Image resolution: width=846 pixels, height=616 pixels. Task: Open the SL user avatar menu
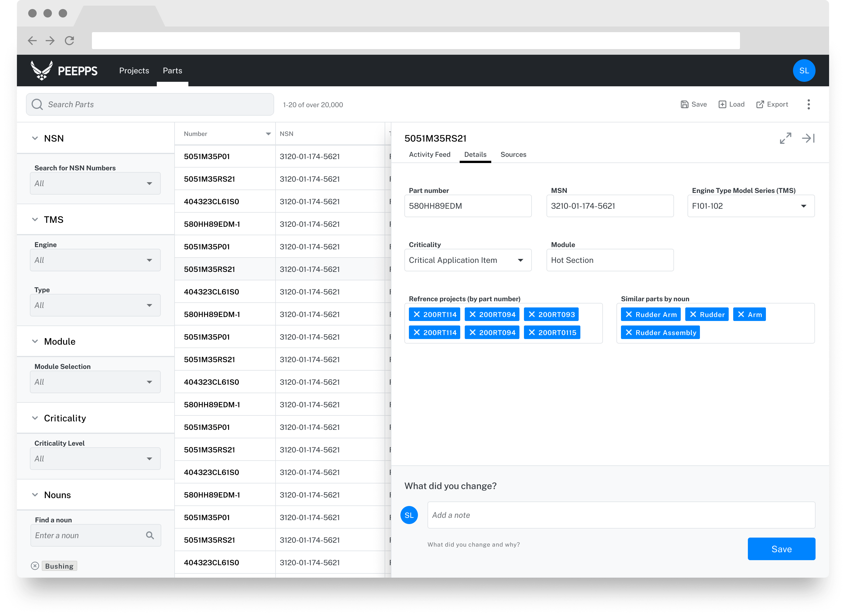(804, 71)
